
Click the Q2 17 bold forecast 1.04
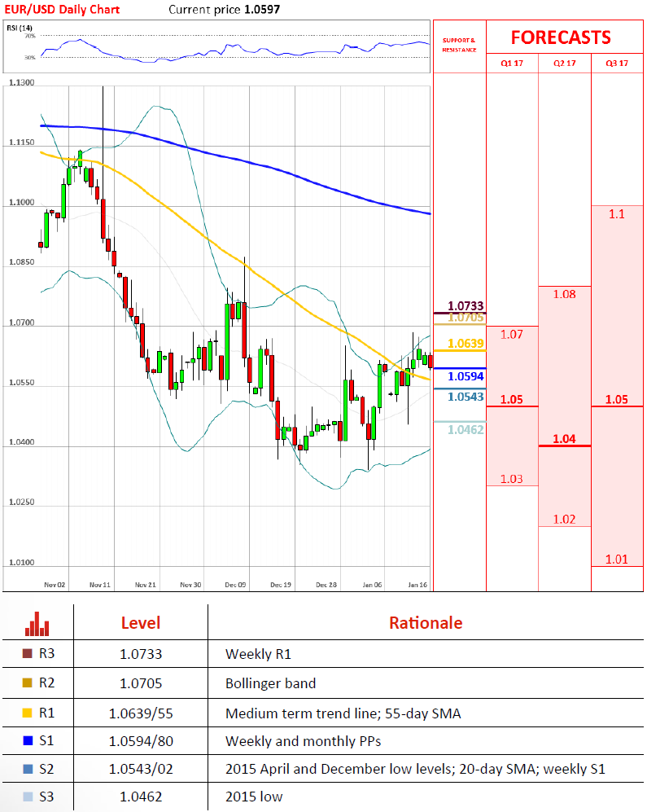[564, 439]
